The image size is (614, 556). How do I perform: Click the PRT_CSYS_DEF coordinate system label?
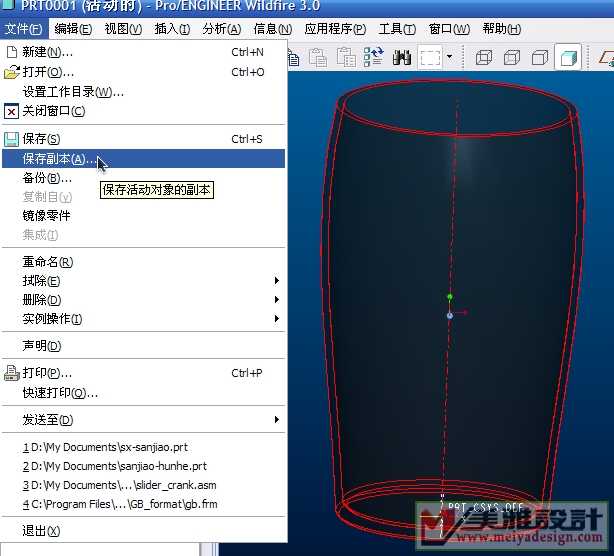click(x=486, y=508)
